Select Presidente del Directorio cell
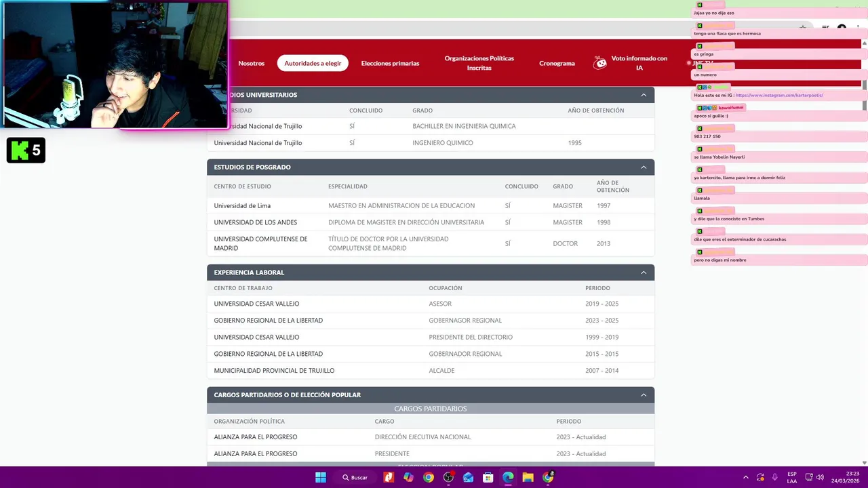Image resolution: width=868 pixels, height=488 pixels. (471, 337)
